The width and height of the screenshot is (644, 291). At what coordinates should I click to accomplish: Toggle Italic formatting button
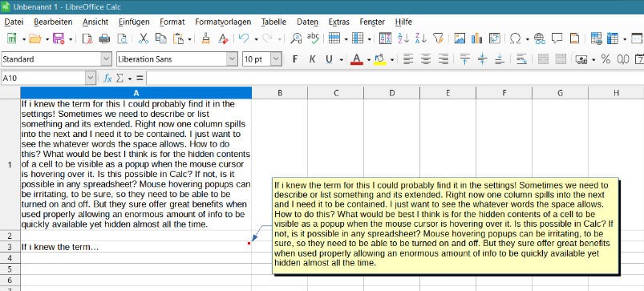coord(312,59)
